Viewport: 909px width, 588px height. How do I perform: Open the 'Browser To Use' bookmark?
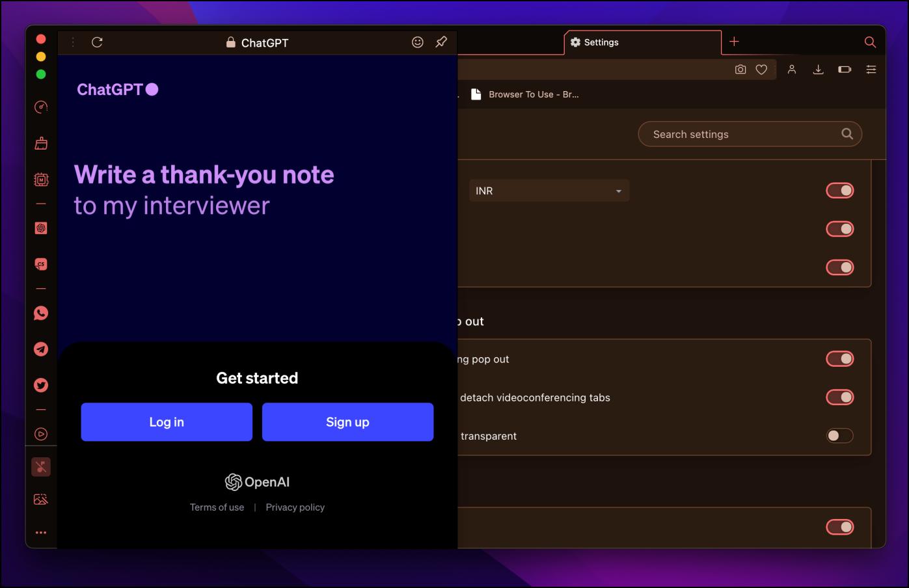pos(525,94)
